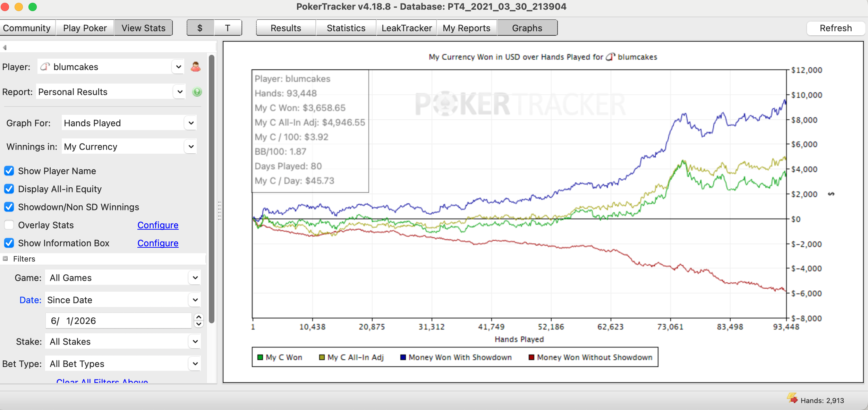Image resolution: width=868 pixels, height=410 pixels.
Task: Click the 'My C / Day: $45.73' info line
Action: pyautogui.click(x=295, y=181)
